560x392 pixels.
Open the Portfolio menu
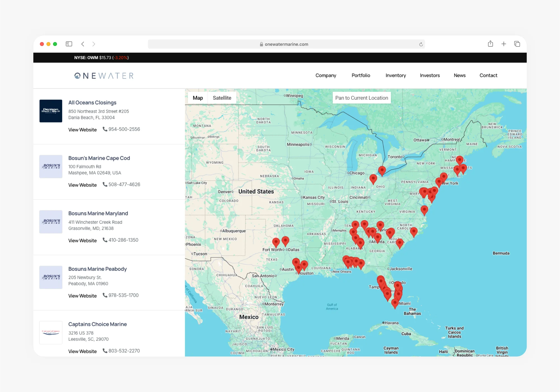tap(361, 75)
